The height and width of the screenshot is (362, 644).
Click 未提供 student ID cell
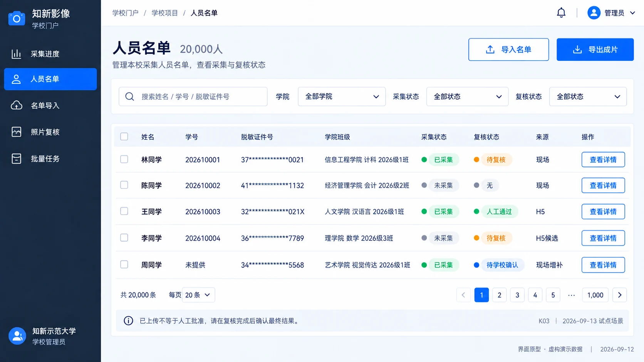(x=195, y=265)
